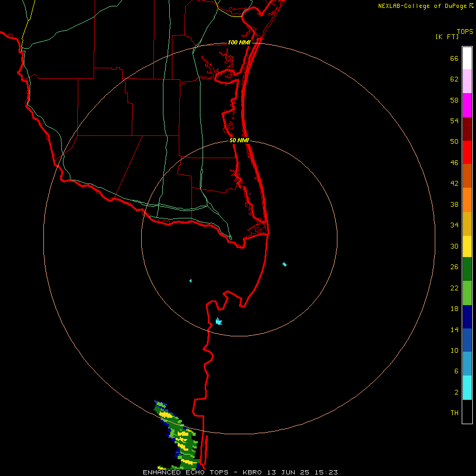Pick the light green legend swatch

point(467,293)
